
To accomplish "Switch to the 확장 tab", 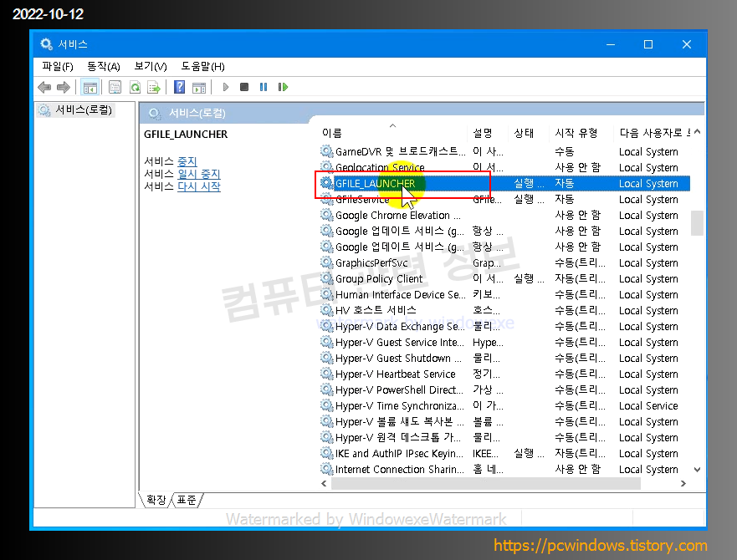I will coord(156,499).
